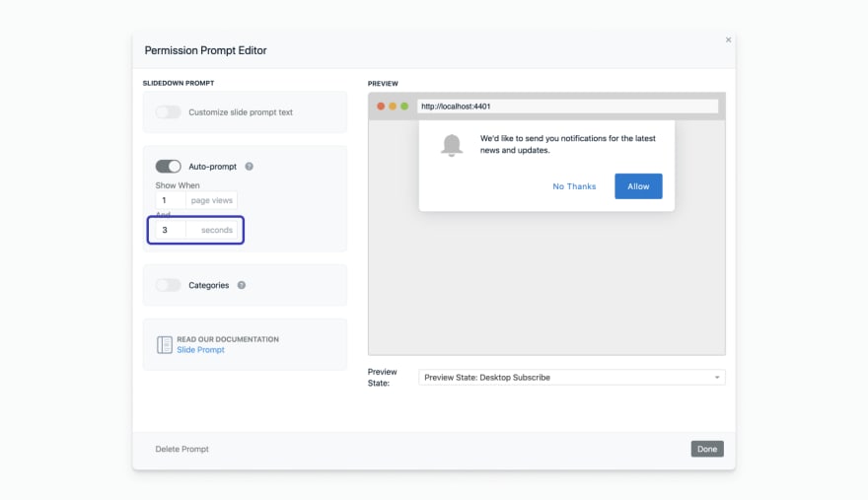Click No Thanks in the preview
The height and width of the screenshot is (500, 868).
coord(574,186)
